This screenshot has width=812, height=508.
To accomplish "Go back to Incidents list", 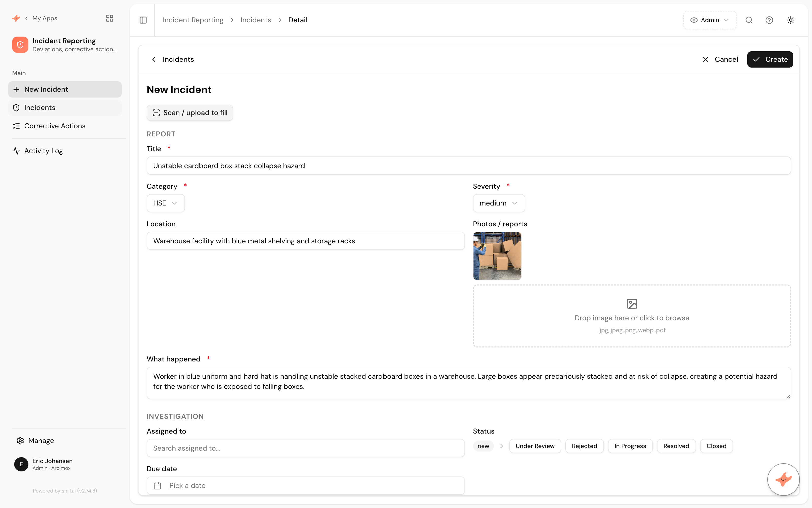I will tap(173, 59).
